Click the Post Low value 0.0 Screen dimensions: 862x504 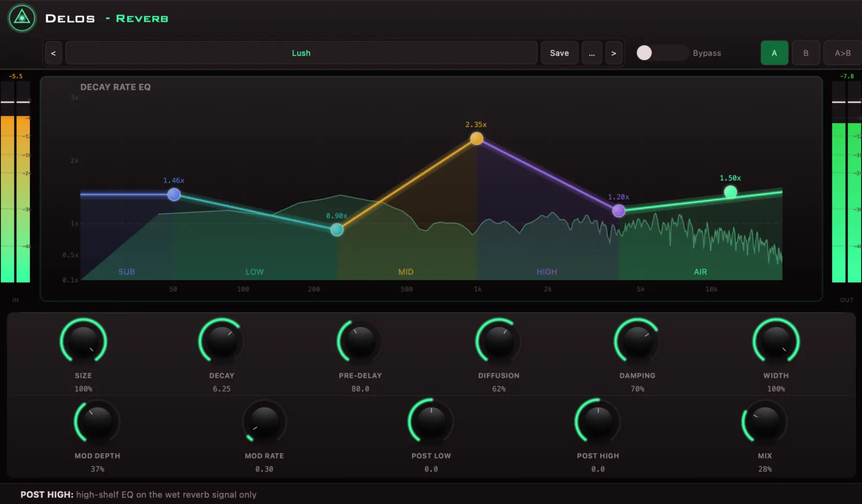[431, 469]
